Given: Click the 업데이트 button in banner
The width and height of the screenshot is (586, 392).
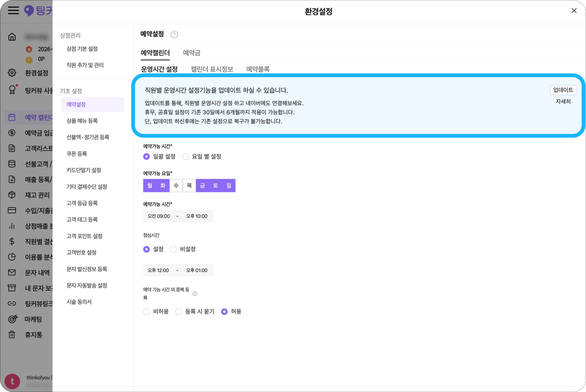Looking at the screenshot, I should (x=563, y=90).
